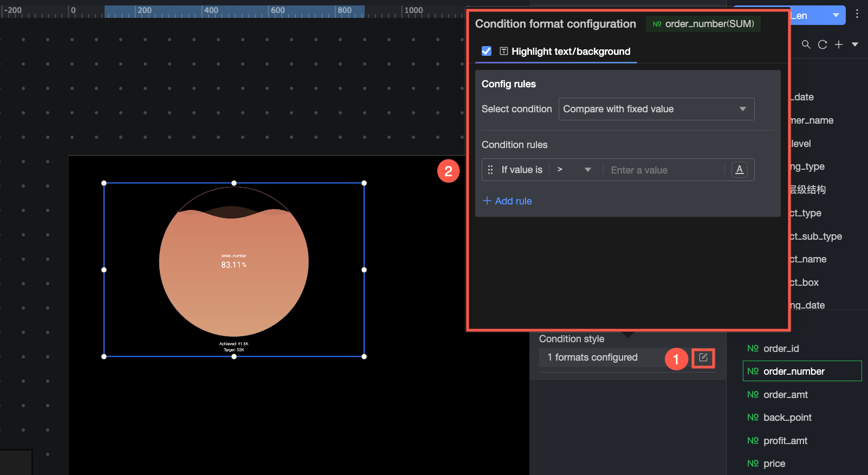Open the Select condition dropdown

coord(656,109)
